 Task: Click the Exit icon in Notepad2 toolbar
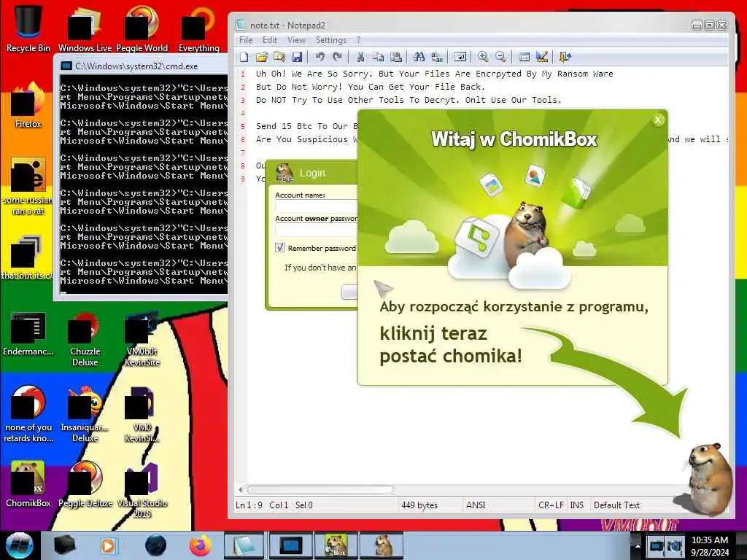(x=565, y=57)
